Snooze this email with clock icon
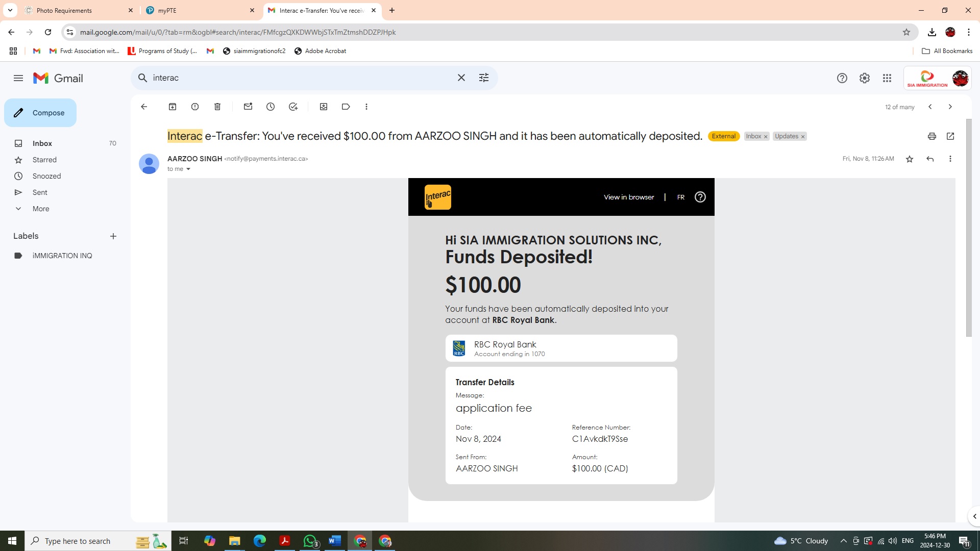980x551 pixels. tap(271, 107)
